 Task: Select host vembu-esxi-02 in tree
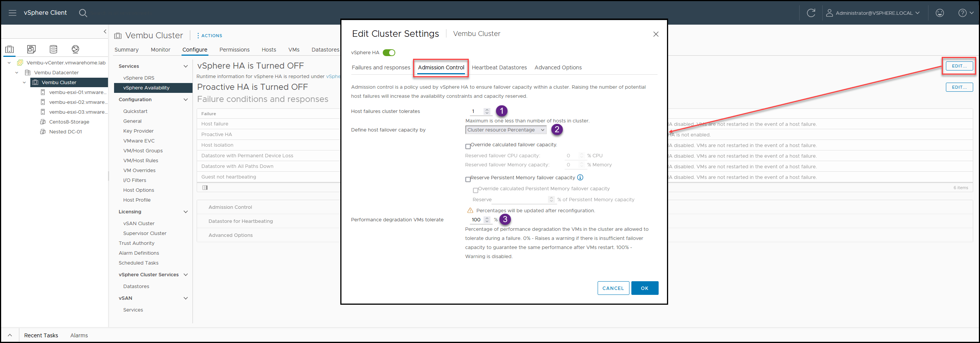click(x=78, y=102)
